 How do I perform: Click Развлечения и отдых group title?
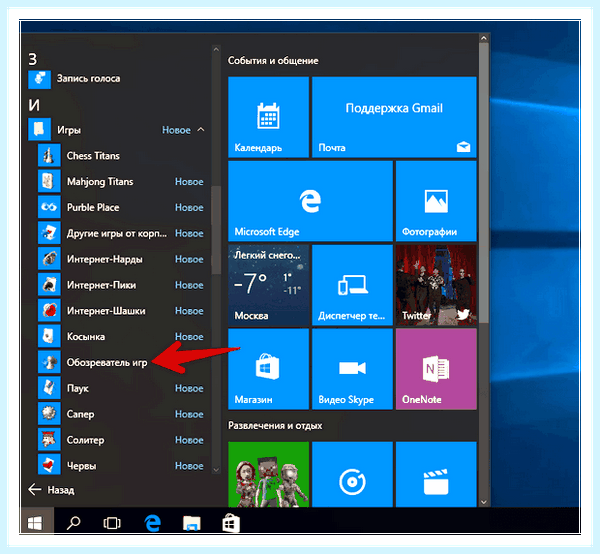tap(275, 425)
